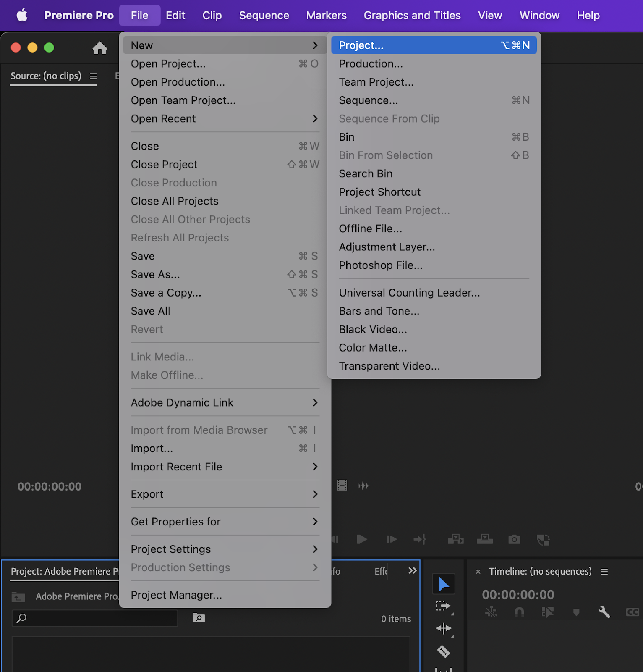Select the Razor tool
This screenshot has width=643, height=672.
[x=444, y=651]
